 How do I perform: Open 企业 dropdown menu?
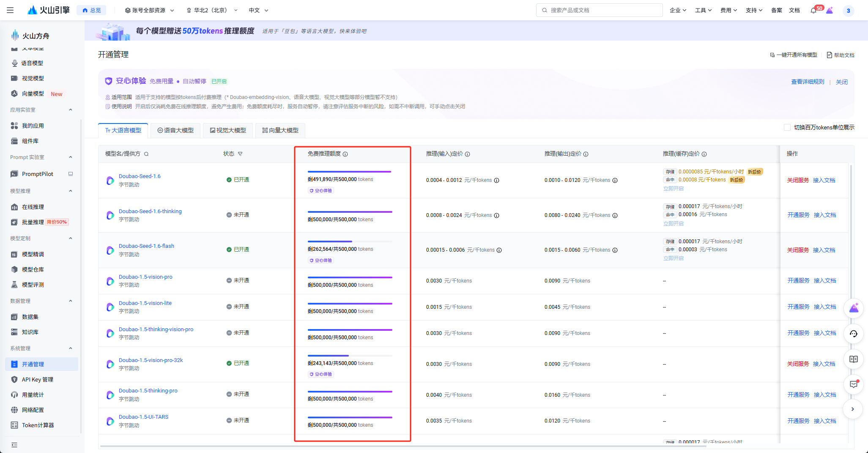(x=678, y=10)
